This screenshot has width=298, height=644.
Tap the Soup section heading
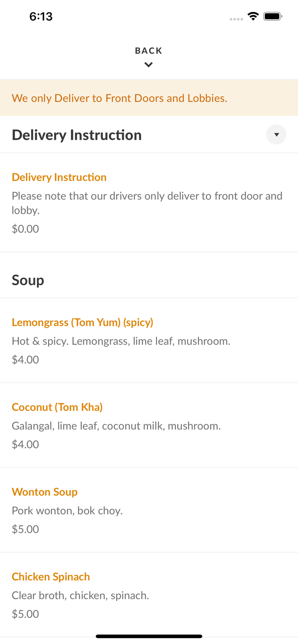(28, 280)
